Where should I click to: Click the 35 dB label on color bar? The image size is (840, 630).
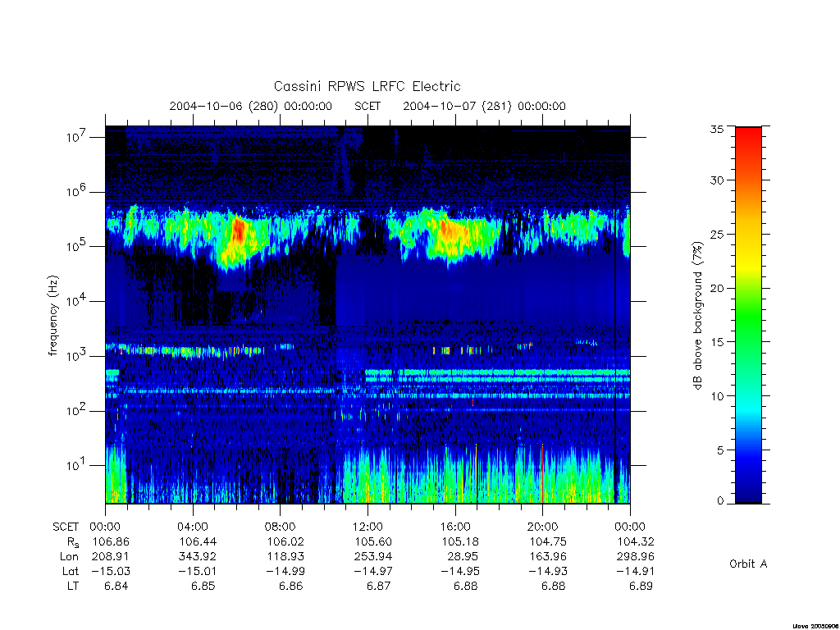click(717, 129)
